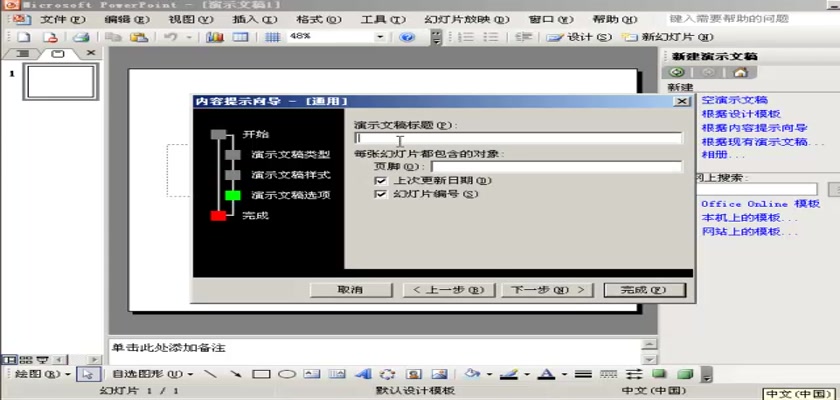Open the Undo history dropdown arrow
Viewport: 840px width, 400px height.
tap(189, 37)
